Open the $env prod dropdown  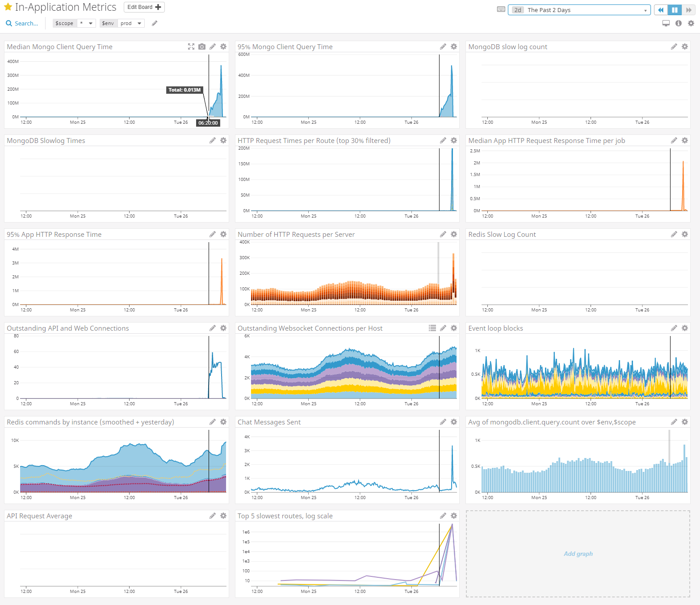131,23
